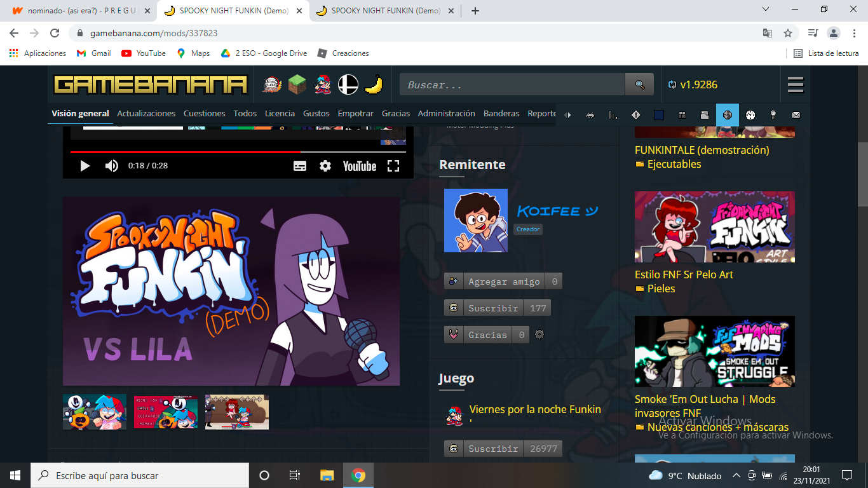Image resolution: width=868 pixels, height=488 pixels.
Task: Click the GameBanana logo
Action: point(150,85)
